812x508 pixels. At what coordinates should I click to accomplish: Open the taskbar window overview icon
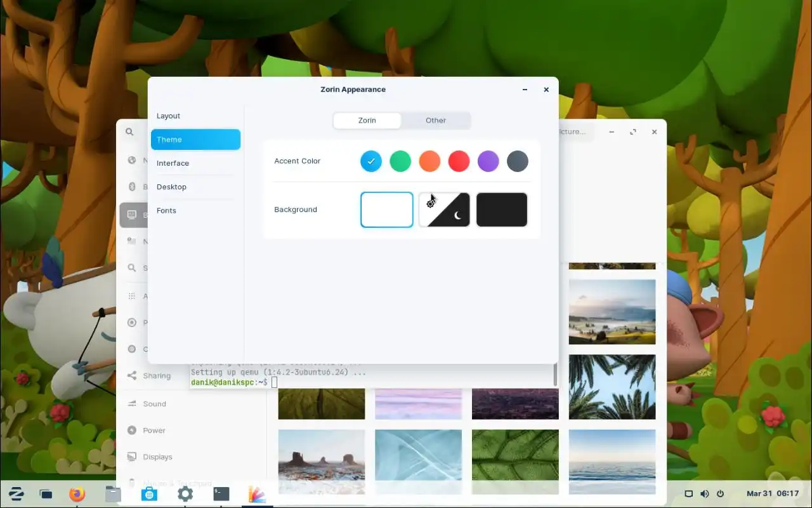46,494
